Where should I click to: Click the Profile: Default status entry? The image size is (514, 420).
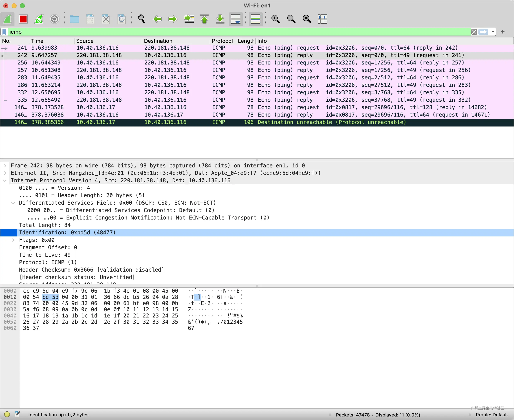pyautogui.click(x=492, y=415)
